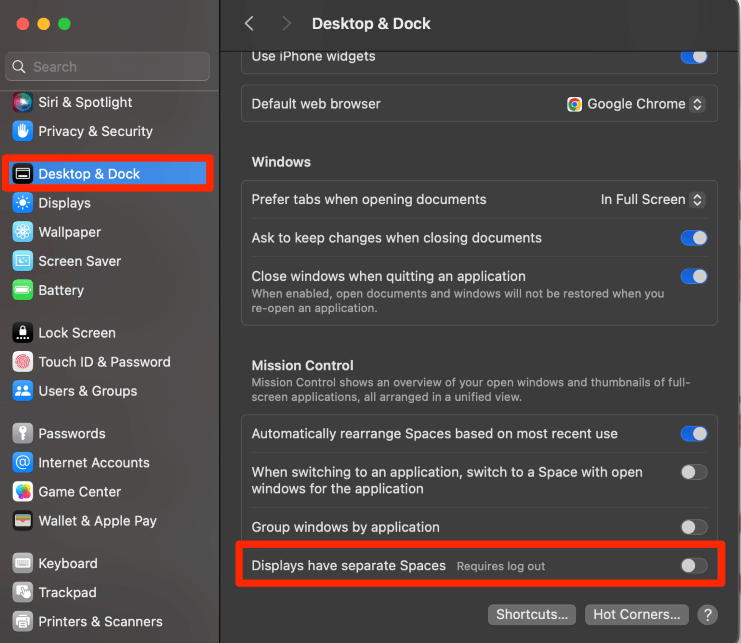Click the Game Center icon
741x643 pixels.
coord(23,492)
